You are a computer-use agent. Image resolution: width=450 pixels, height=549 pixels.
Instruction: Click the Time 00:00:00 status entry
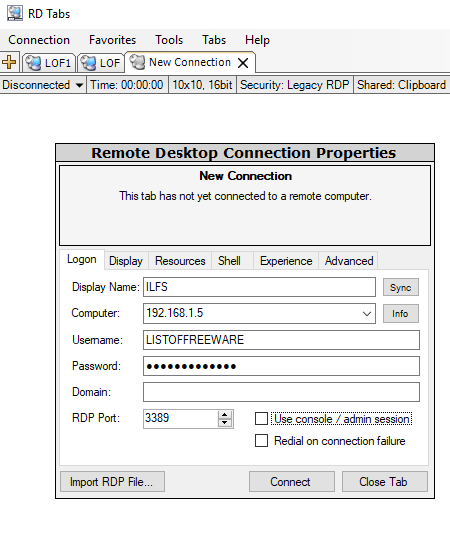coord(127,85)
